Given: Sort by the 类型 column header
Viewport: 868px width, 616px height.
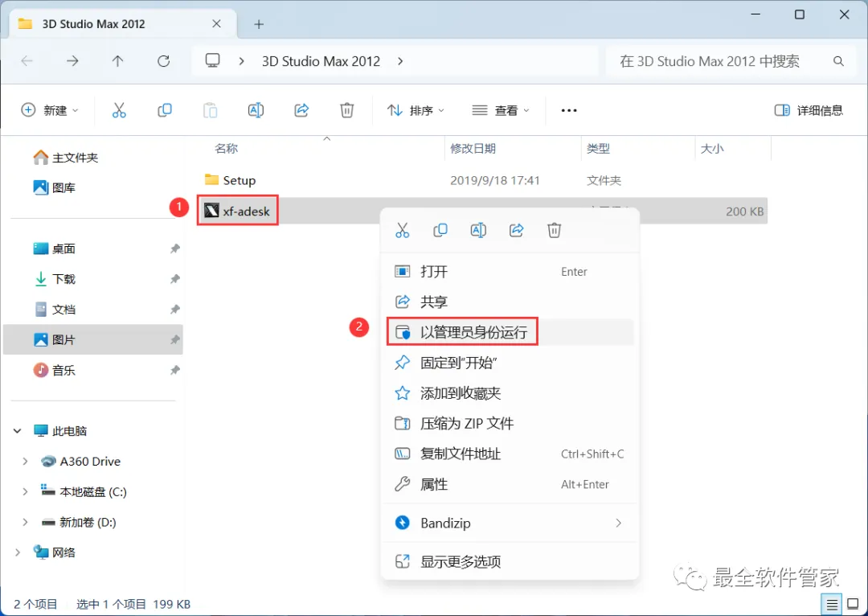Looking at the screenshot, I should point(598,149).
